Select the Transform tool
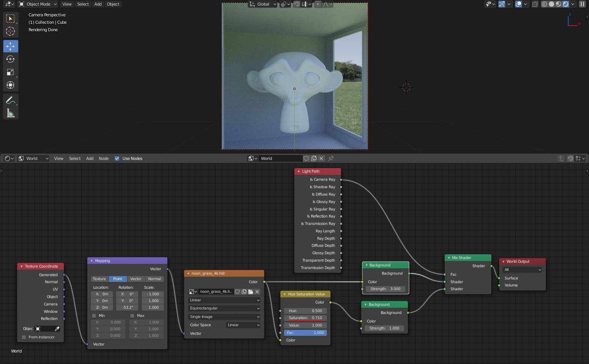Image resolution: width=589 pixels, height=364 pixels. coord(10,85)
